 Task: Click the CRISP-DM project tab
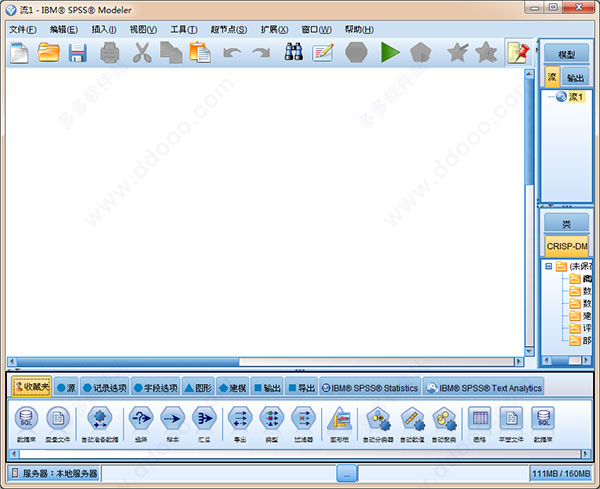(567, 246)
